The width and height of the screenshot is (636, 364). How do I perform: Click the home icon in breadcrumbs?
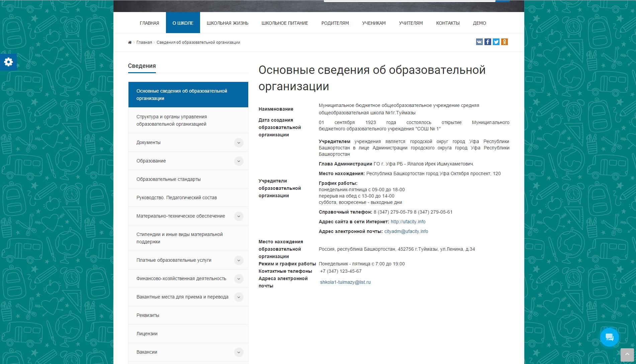coord(130,42)
